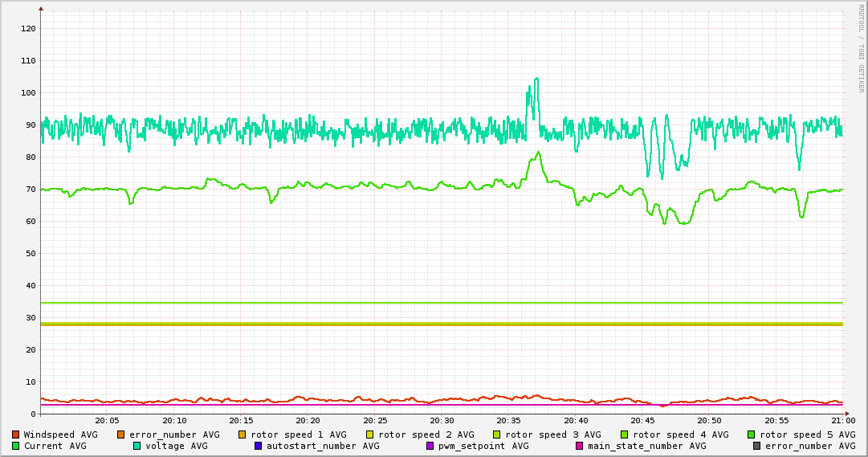Click the 100 value on the Y axis
Viewport: 868px width, 457px height.
tap(28, 93)
